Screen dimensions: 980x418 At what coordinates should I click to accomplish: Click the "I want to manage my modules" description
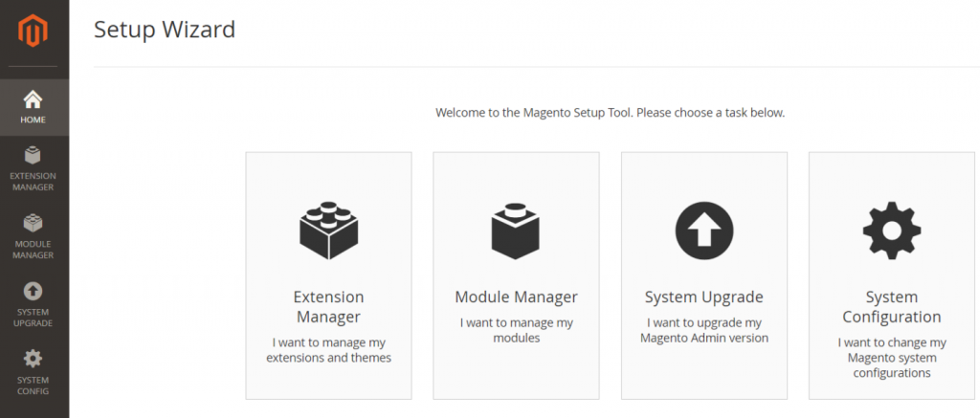516,330
